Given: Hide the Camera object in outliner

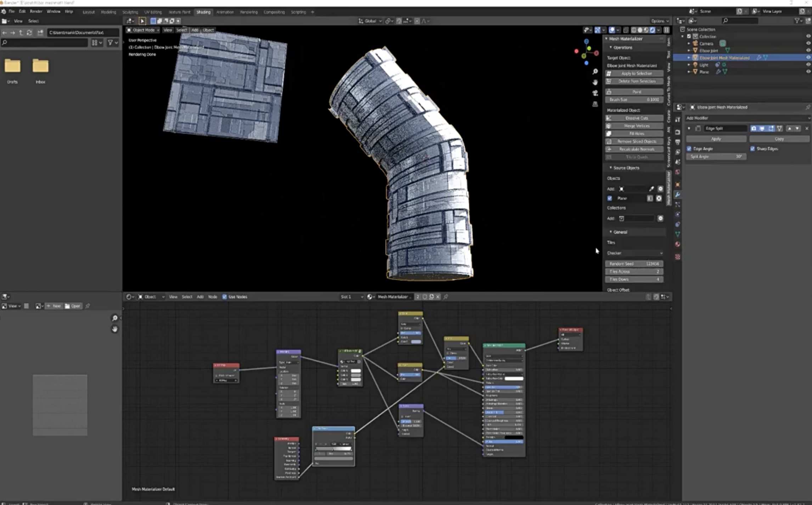Looking at the screenshot, I should pos(808,44).
